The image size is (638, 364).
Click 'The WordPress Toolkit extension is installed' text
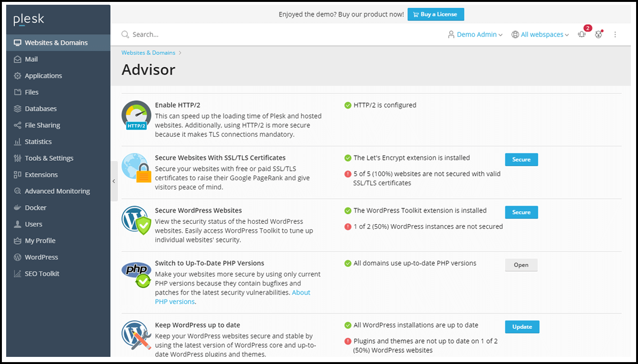coord(420,210)
